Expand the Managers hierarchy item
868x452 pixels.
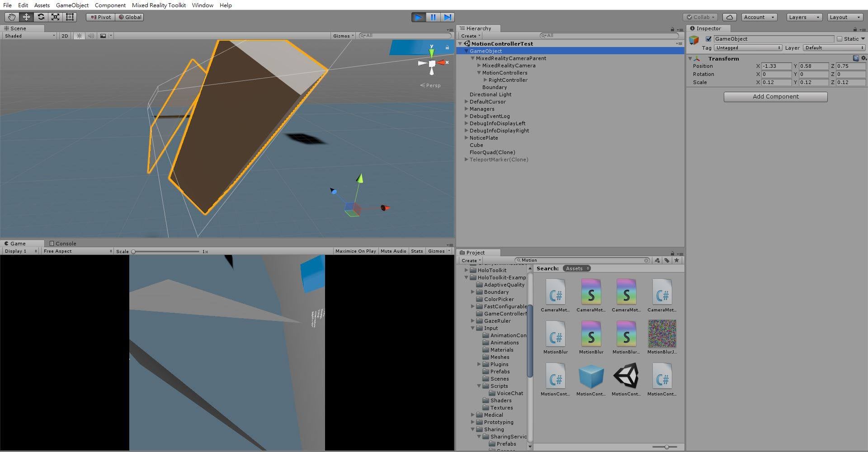pyautogui.click(x=467, y=109)
